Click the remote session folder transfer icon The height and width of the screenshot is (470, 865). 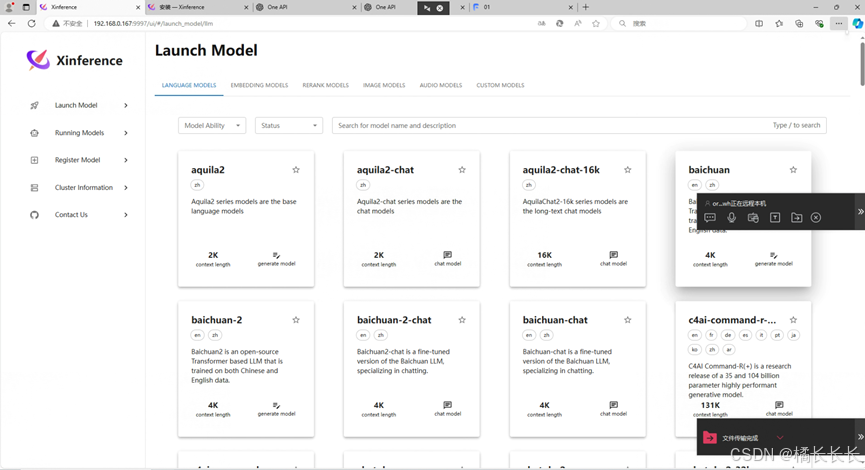(x=797, y=218)
